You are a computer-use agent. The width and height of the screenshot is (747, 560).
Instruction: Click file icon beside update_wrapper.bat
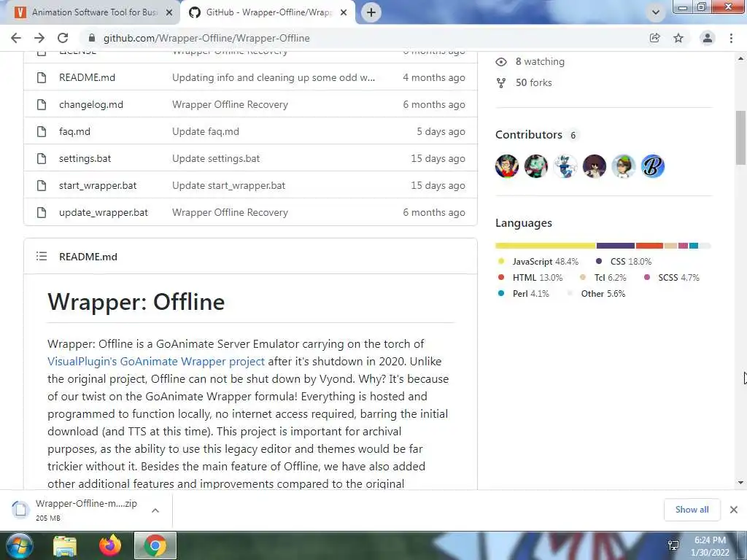(42, 213)
